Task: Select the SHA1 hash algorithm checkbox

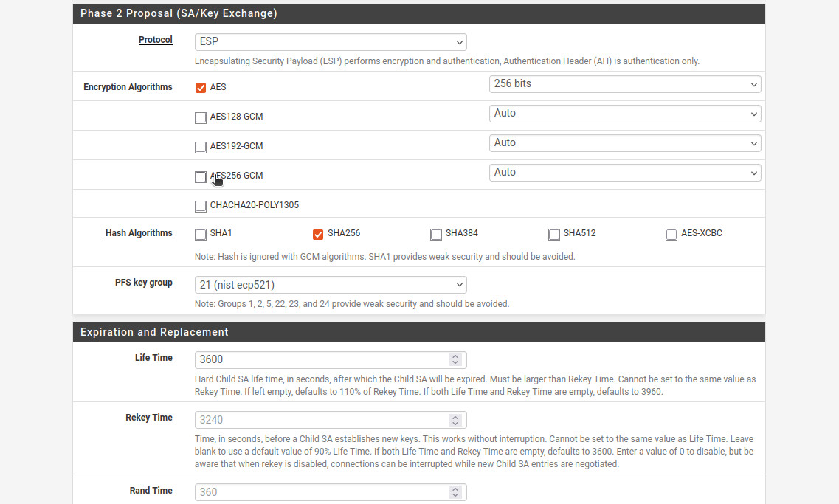Action: [x=201, y=235]
